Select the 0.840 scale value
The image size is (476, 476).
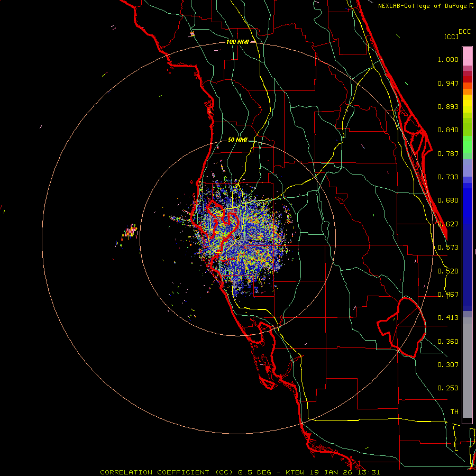point(448,130)
